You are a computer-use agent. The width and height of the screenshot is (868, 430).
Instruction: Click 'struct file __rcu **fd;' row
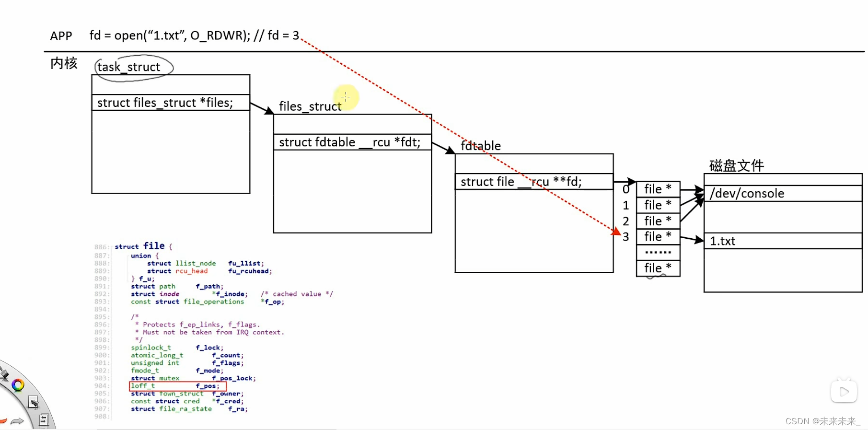coord(534,182)
